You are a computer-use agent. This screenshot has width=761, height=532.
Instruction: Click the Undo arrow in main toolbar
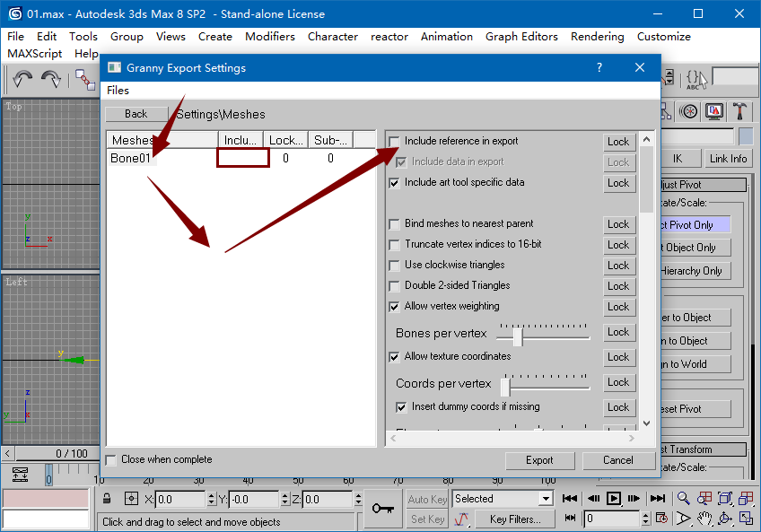tap(22, 79)
